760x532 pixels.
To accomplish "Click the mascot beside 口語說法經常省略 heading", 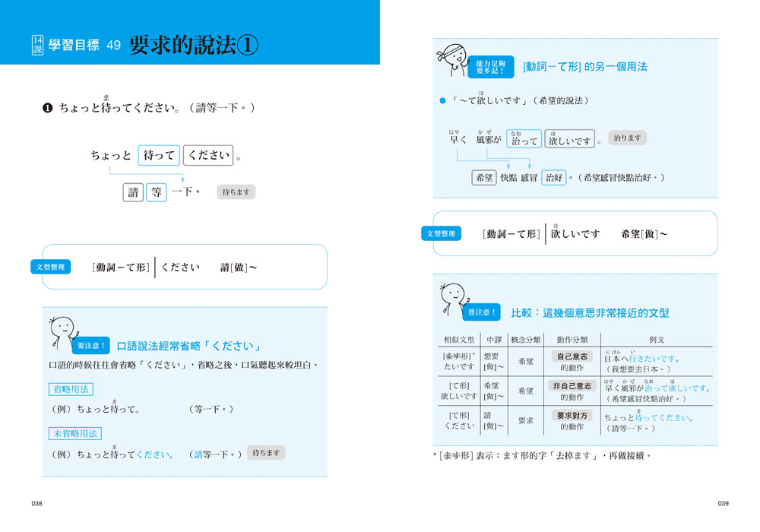I will pyautogui.click(x=61, y=332).
